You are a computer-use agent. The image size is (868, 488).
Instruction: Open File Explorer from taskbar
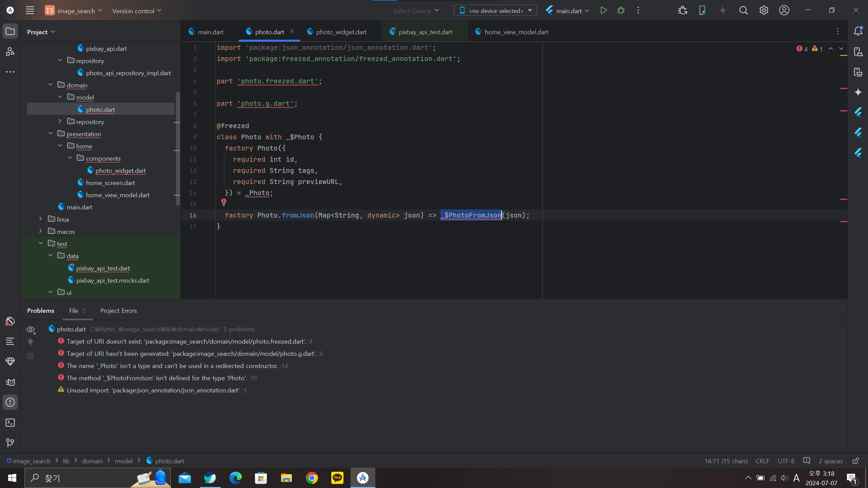(287, 478)
